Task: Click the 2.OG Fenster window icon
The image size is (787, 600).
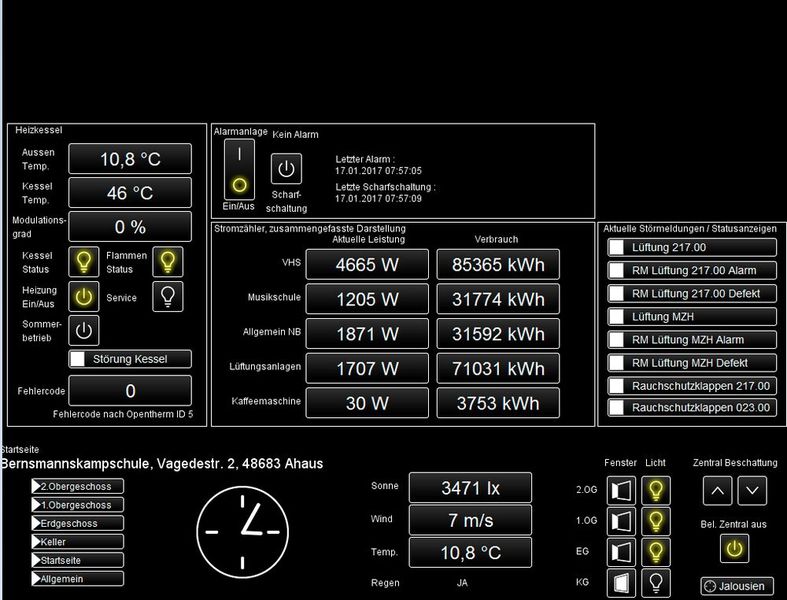Action: (621, 490)
